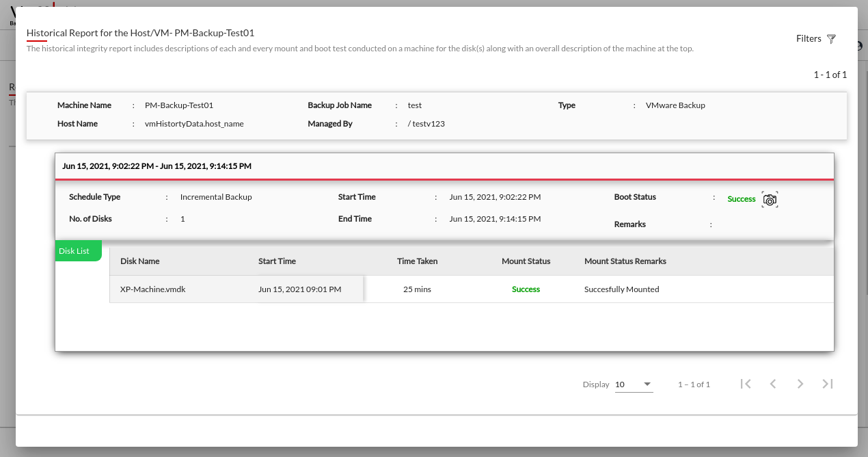Image resolution: width=868 pixels, height=457 pixels.
Task: Click the PM-Backup-Test01 machine name value
Action: (179, 105)
